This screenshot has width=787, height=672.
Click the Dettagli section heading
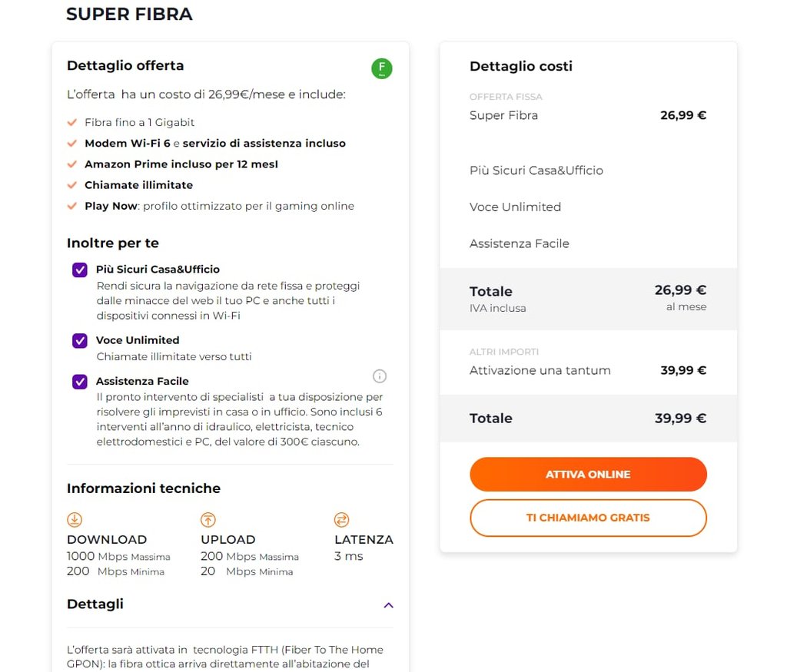coord(95,604)
